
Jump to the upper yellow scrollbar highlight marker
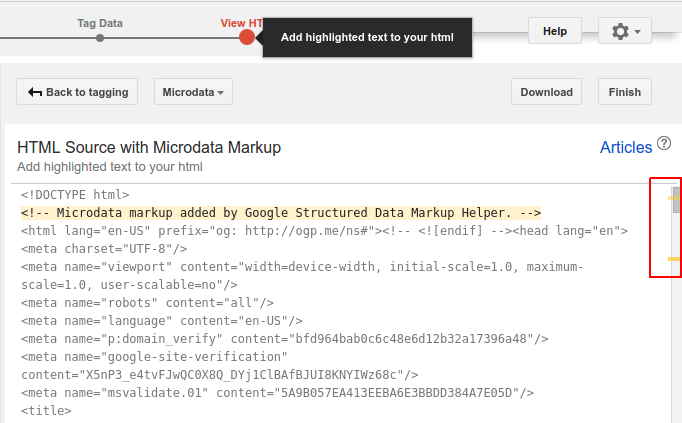673,197
